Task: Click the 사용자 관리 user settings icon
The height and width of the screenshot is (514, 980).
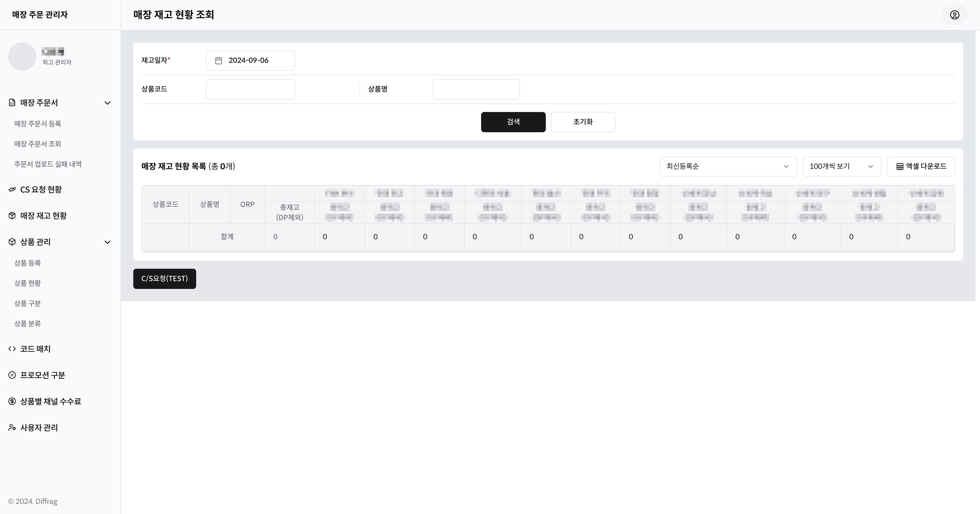Action: click(x=12, y=427)
